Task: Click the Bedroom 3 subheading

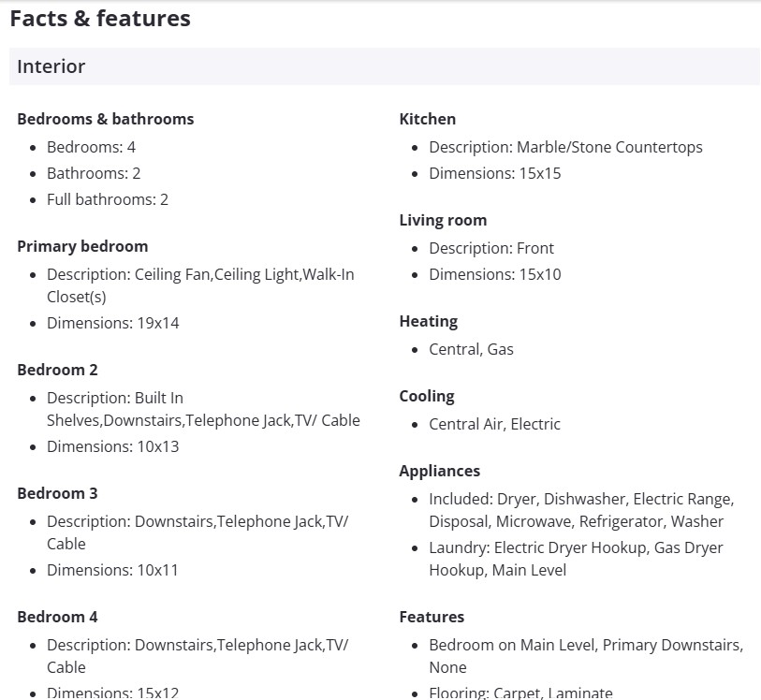Action: pos(57,493)
